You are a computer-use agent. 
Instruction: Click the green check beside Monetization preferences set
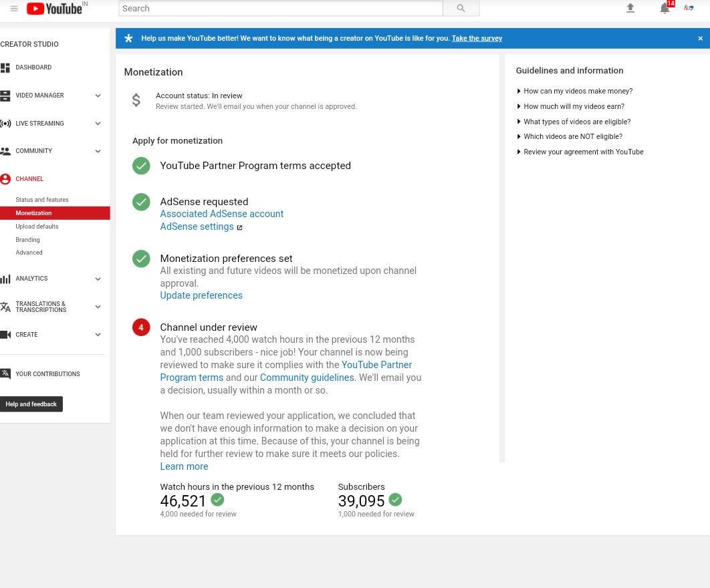click(141, 259)
